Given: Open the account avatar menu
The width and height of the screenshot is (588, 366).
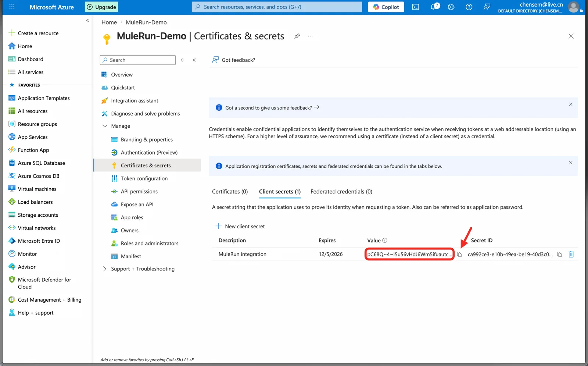Looking at the screenshot, I should 573,7.
